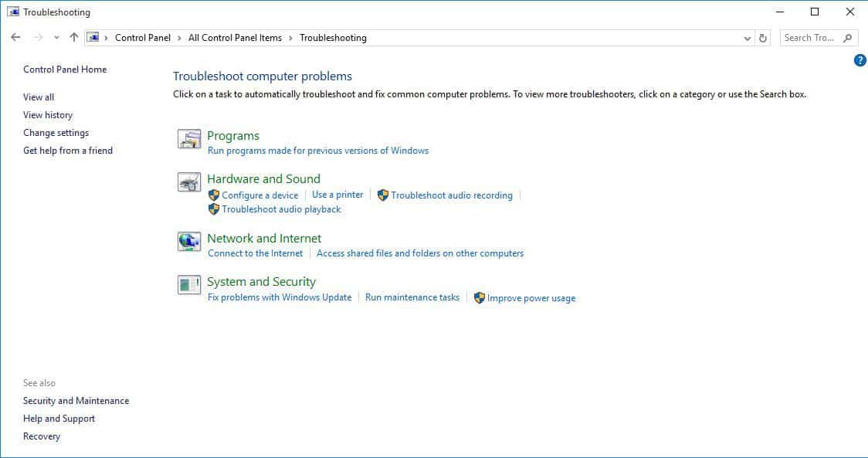868x458 pixels.
Task: Click the shield beside Improve power usage
Action: [478, 297]
